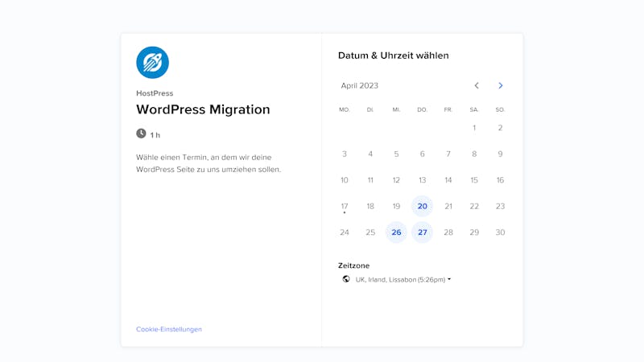Click date 11 in the calendar

370,180
